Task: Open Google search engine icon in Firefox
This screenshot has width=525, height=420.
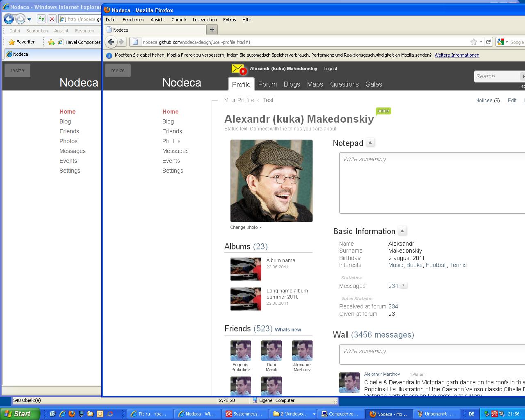Action: [500, 42]
